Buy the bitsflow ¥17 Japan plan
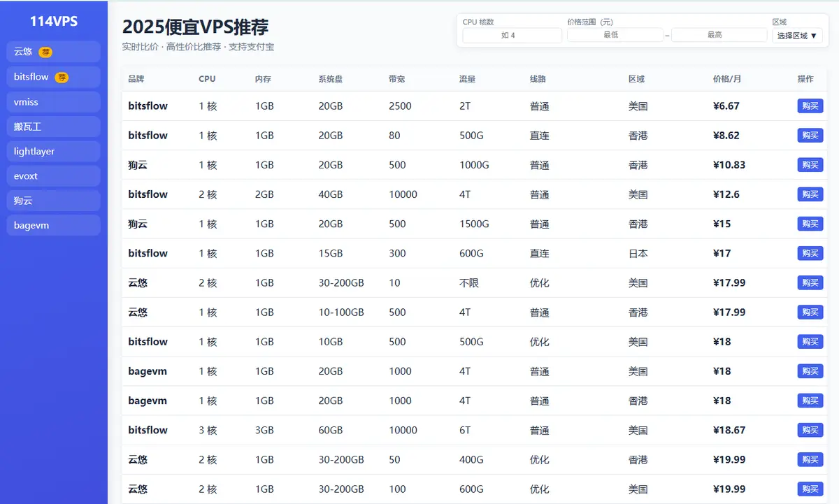 [810, 253]
